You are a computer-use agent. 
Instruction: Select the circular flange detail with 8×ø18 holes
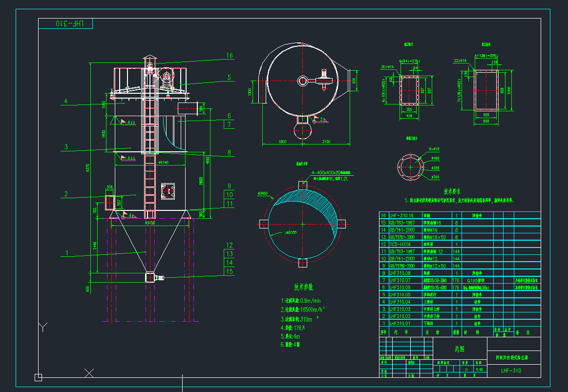pyautogui.click(x=410, y=167)
